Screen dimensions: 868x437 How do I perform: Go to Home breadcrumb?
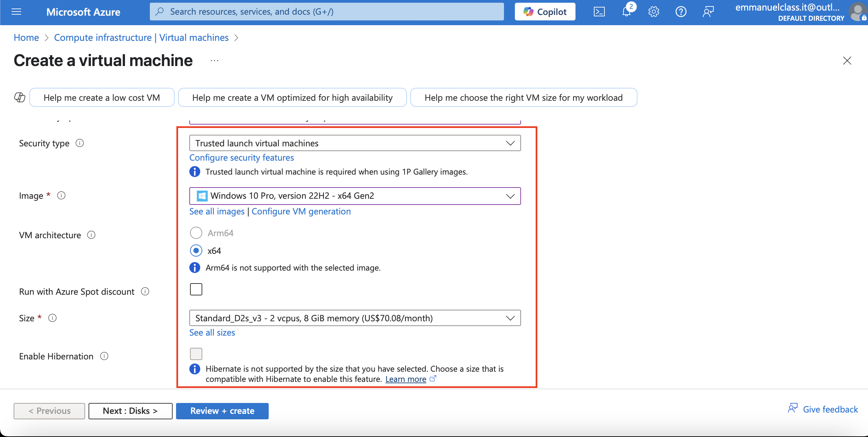coord(26,37)
